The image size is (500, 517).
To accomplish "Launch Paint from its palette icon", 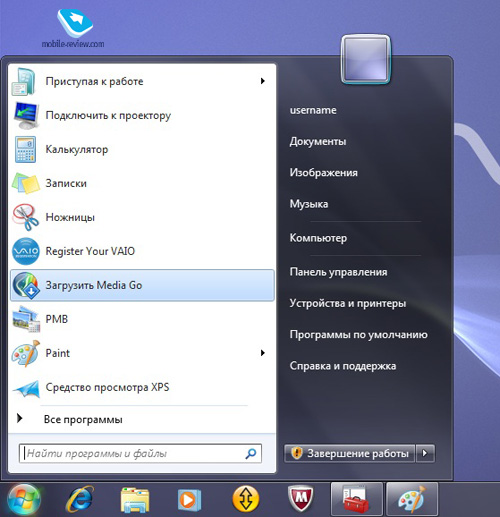I will 26,353.
